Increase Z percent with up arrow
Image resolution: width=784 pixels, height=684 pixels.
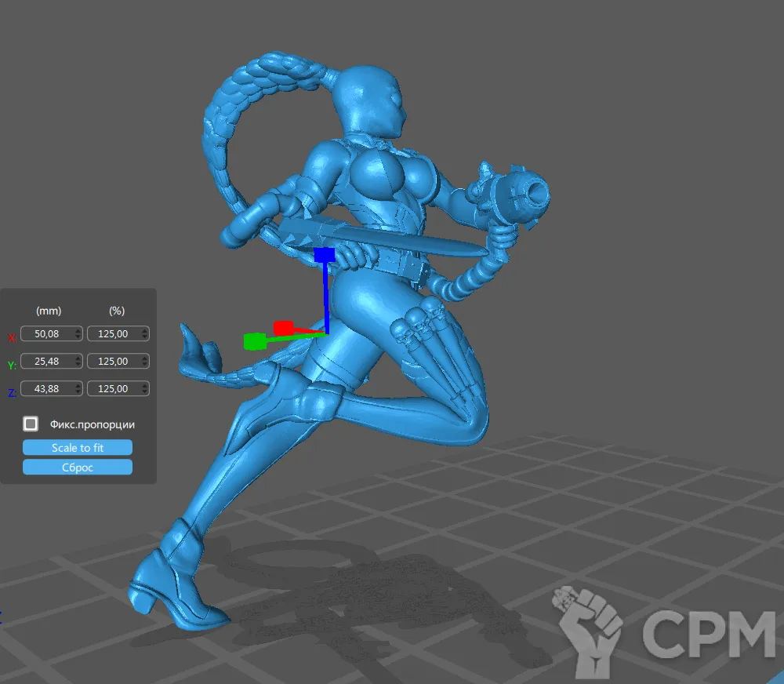pos(145,386)
